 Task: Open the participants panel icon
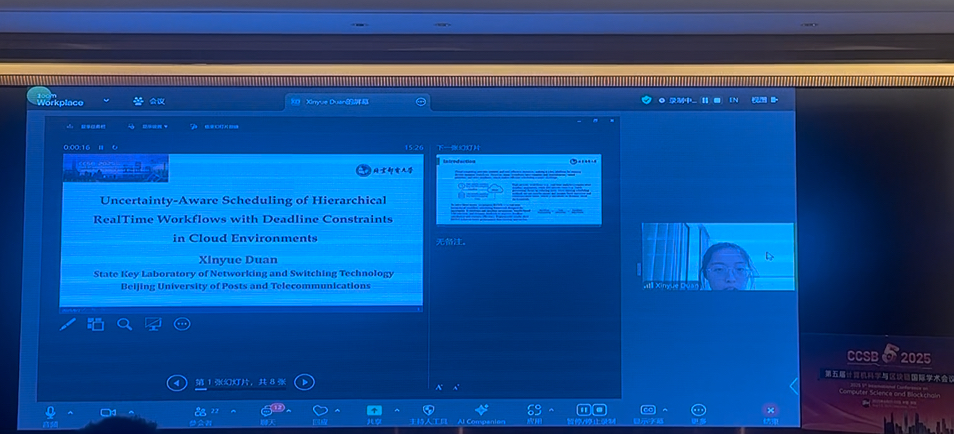click(x=200, y=411)
